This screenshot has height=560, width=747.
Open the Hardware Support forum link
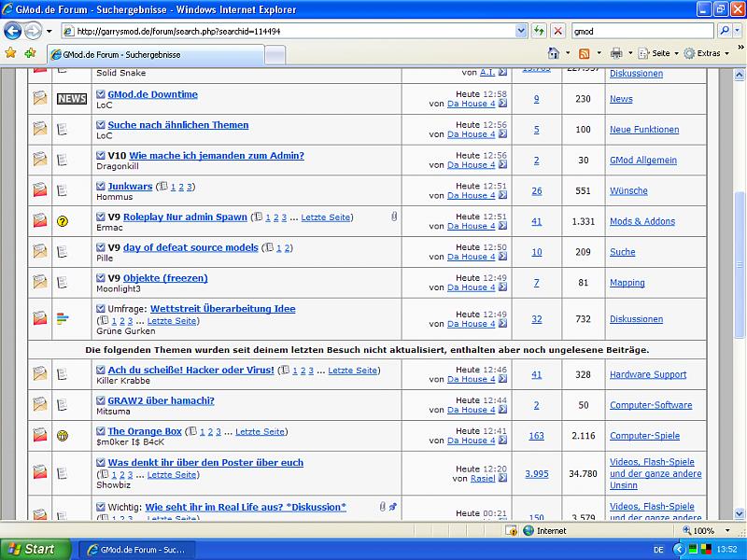point(647,374)
